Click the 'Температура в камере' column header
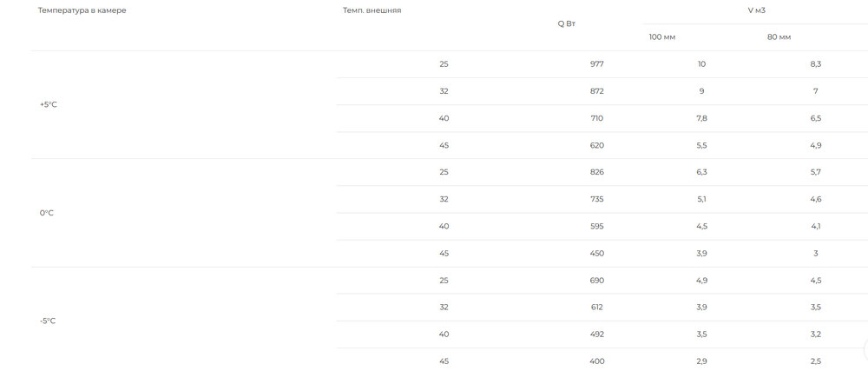 click(x=82, y=10)
